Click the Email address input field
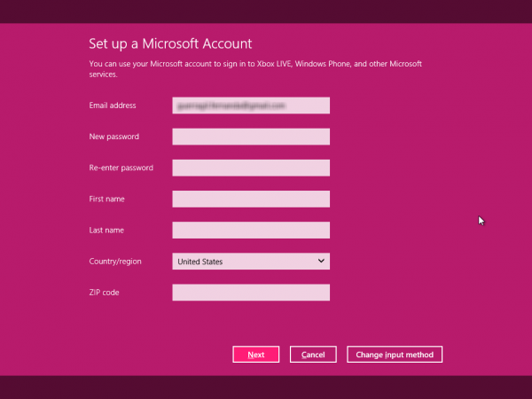Image resolution: width=532 pixels, height=399 pixels. click(251, 106)
